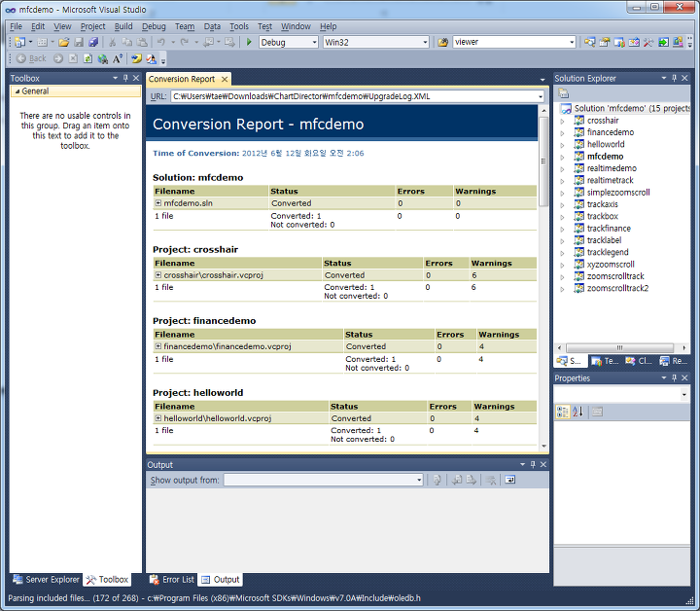Collapse the General group in Toolbox

(17, 91)
